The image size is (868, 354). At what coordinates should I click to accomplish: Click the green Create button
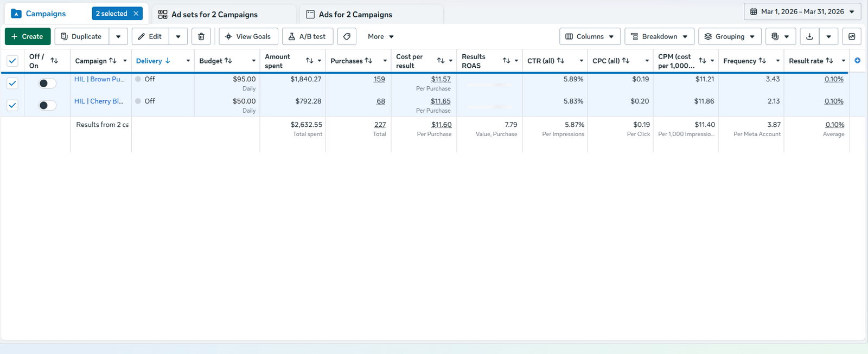(x=28, y=36)
